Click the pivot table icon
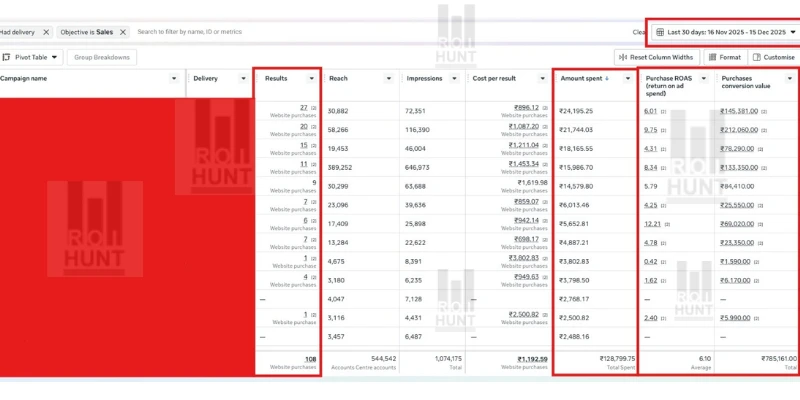 pyautogui.click(x=7, y=57)
